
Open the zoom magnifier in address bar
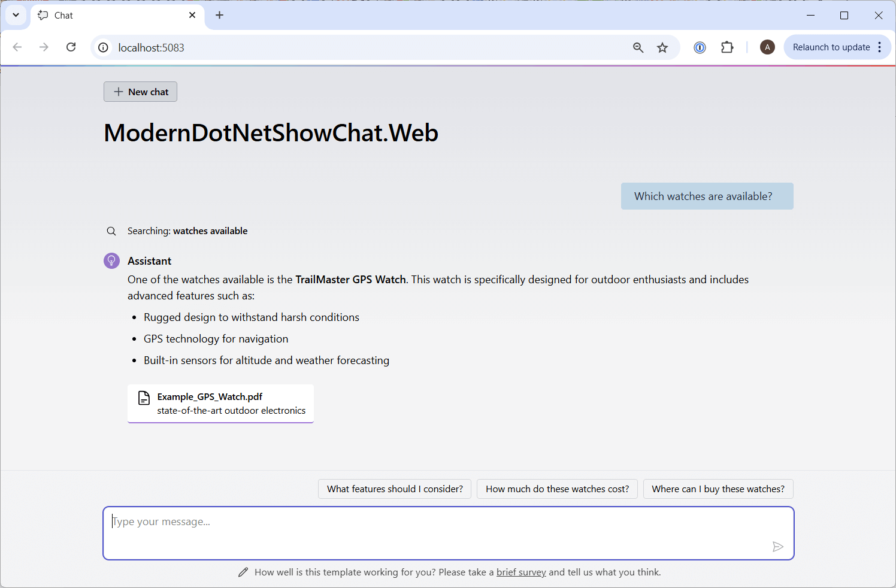(638, 47)
